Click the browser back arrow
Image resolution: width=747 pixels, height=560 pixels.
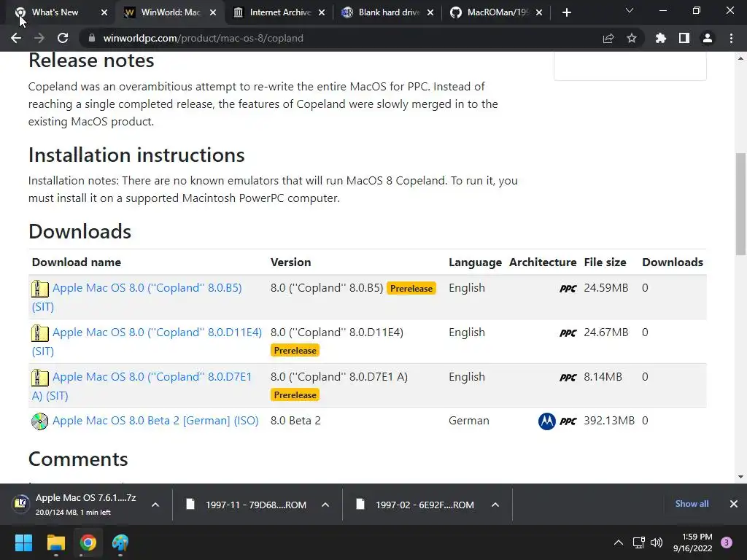16,38
